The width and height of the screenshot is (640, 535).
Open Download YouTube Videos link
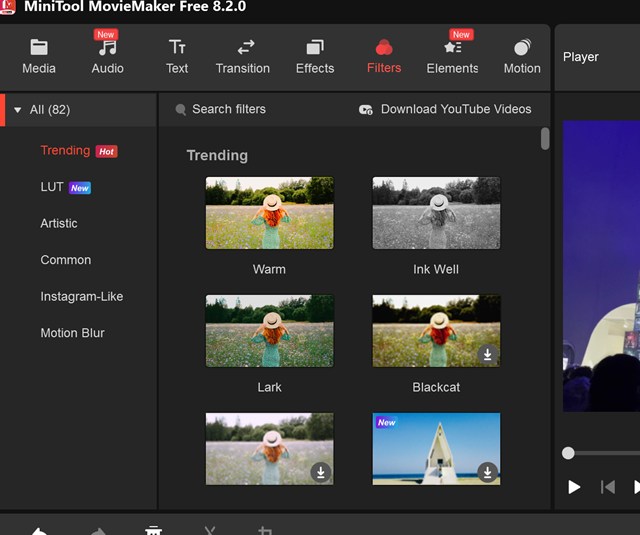[x=456, y=109]
